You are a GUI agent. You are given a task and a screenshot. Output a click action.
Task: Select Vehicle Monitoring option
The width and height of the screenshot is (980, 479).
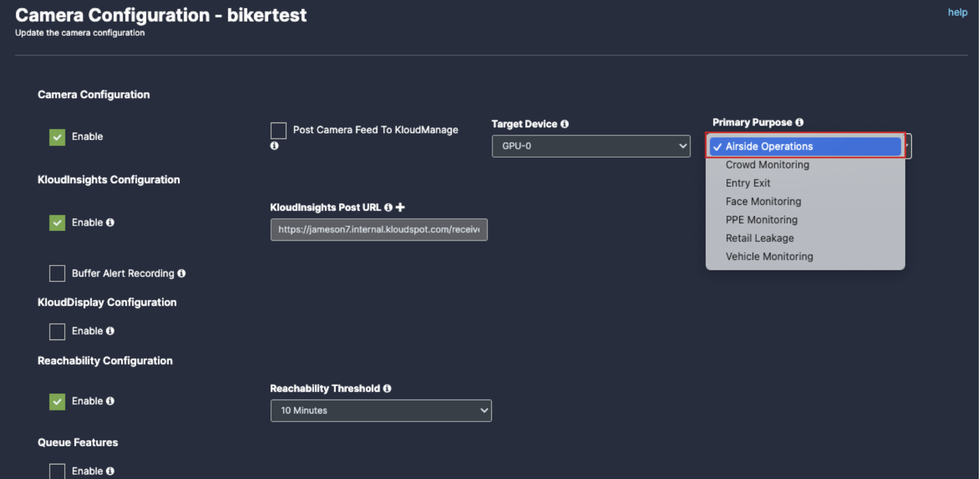pyautogui.click(x=805, y=256)
